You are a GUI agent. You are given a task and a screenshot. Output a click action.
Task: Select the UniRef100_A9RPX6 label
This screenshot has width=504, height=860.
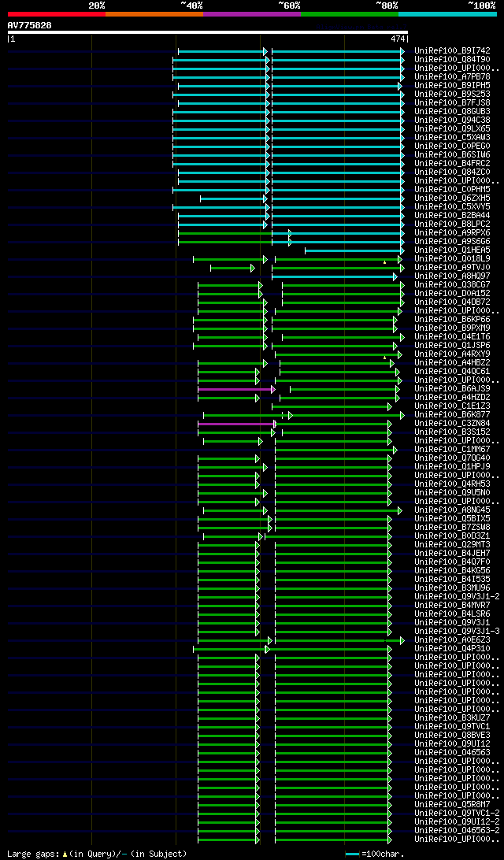453,233
